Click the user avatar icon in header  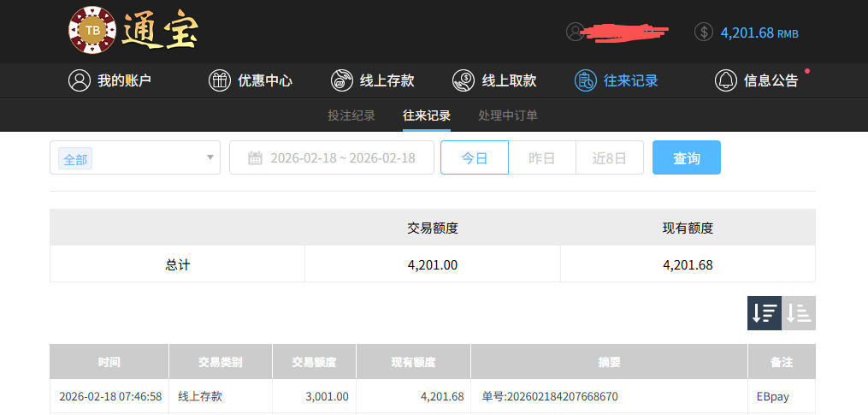point(575,32)
